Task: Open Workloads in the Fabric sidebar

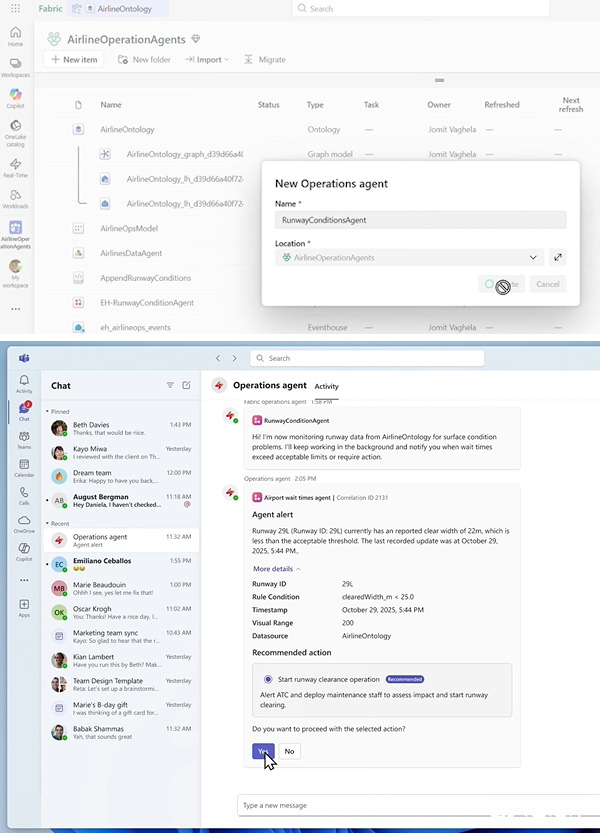Action: (15, 198)
